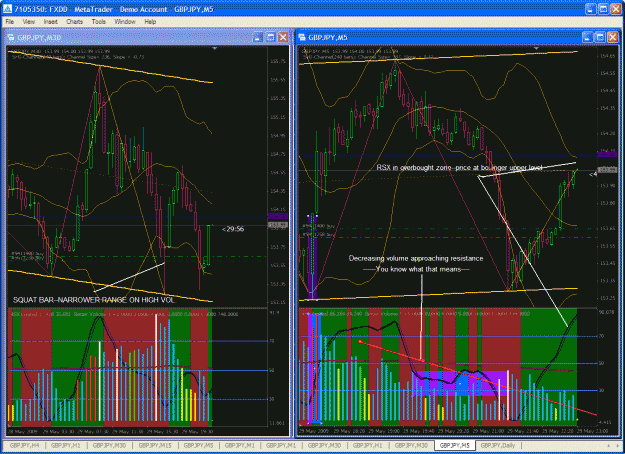Switch to the GBPJPY,H4 chart tab
This screenshot has height=454, width=625.
tap(24, 445)
